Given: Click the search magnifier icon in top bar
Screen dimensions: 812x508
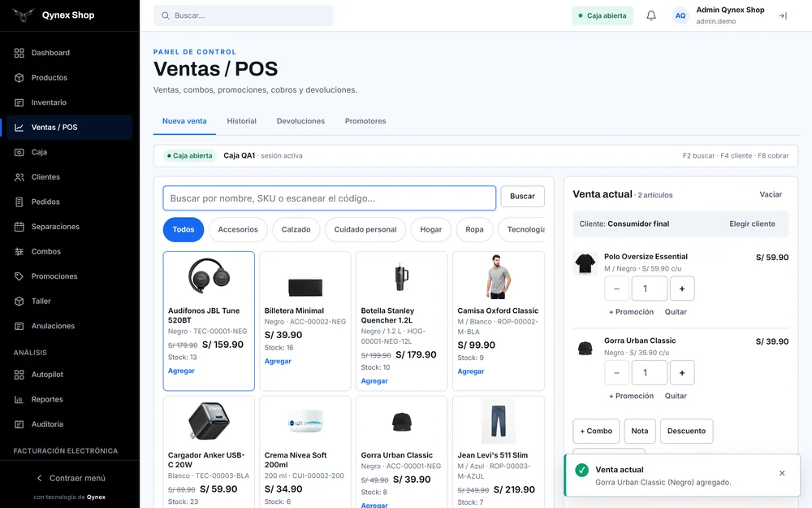Looking at the screenshot, I should (x=165, y=15).
